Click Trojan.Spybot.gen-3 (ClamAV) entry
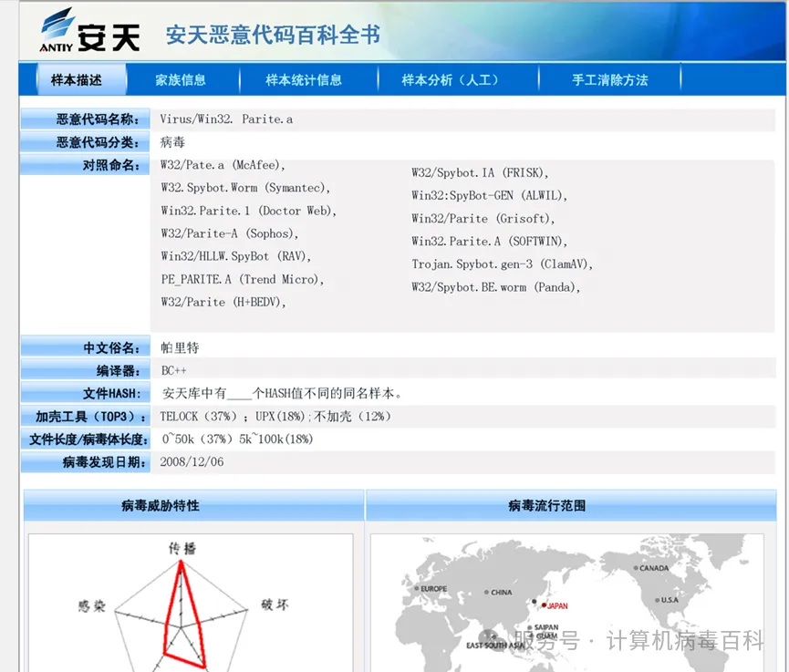 (x=503, y=264)
